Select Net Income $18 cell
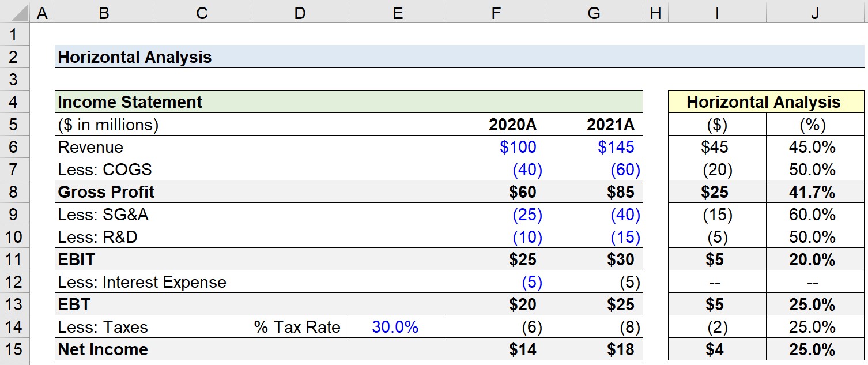The image size is (868, 365). 594,349
